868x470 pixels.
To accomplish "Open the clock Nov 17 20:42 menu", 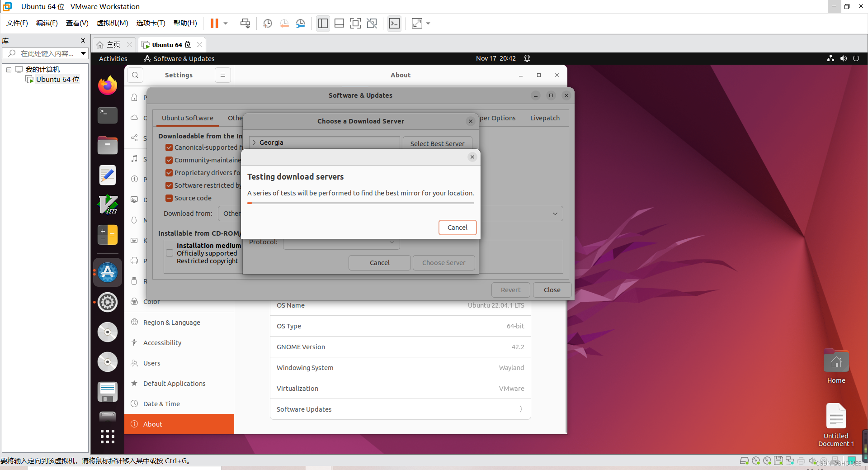I will coord(495,58).
